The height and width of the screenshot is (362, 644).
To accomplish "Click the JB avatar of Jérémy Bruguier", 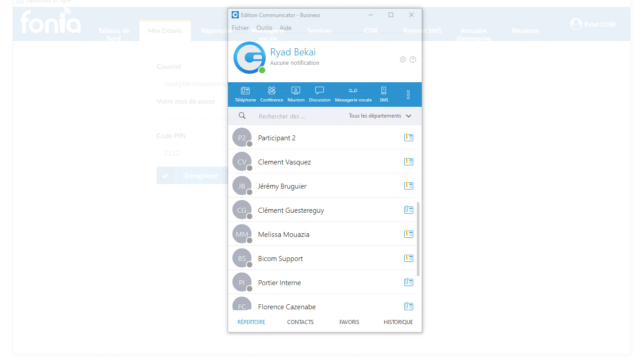I will [242, 186].
